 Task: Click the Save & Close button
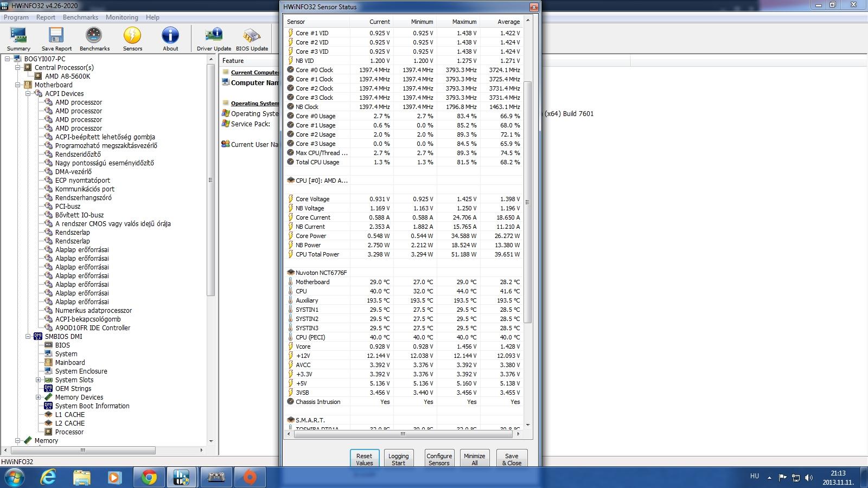[512, 459]
